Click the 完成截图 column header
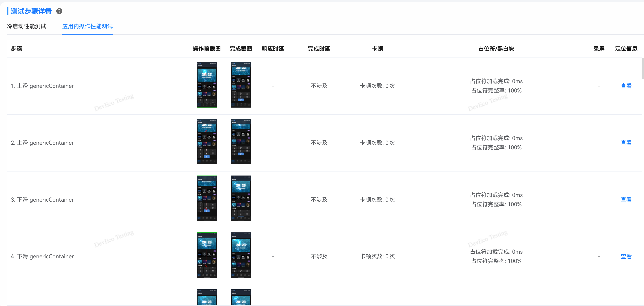 pos(241,49)
